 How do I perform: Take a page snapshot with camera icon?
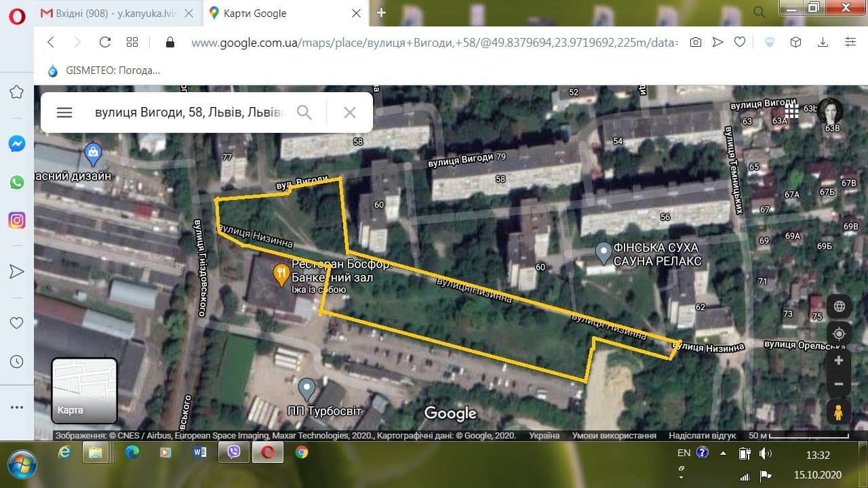pyautogui.click(x=695, y=42)
